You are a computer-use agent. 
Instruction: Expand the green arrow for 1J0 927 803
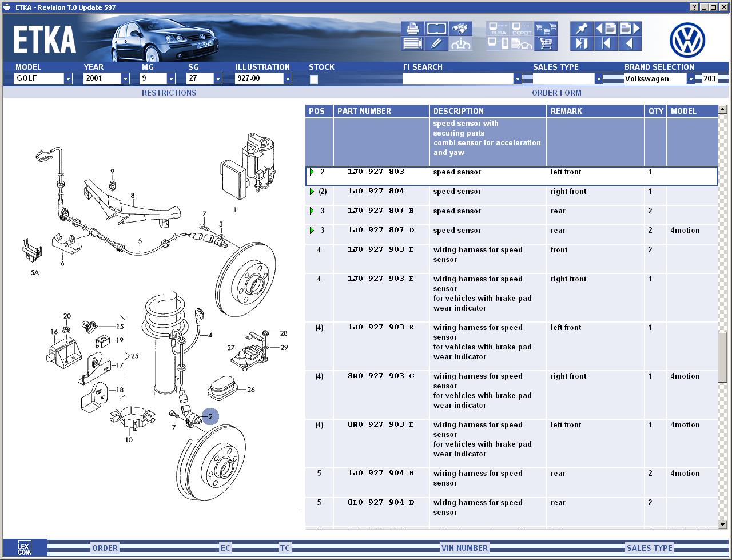(312, 172)
